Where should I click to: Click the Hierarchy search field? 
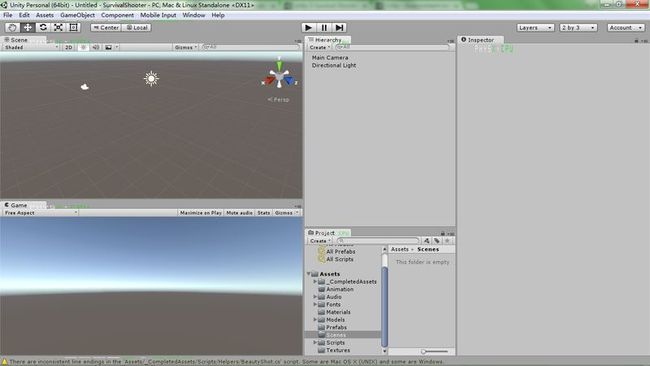tap(393, 47)
